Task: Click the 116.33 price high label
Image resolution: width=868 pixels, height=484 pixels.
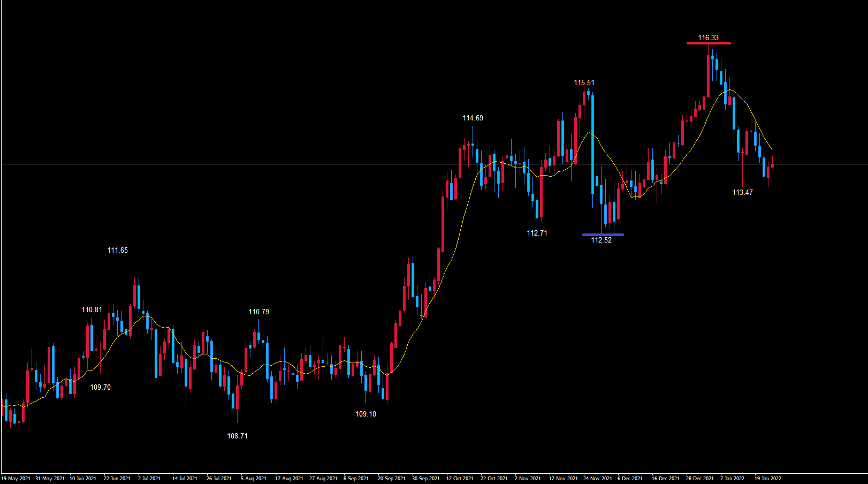Action: [x=708, y=37]
